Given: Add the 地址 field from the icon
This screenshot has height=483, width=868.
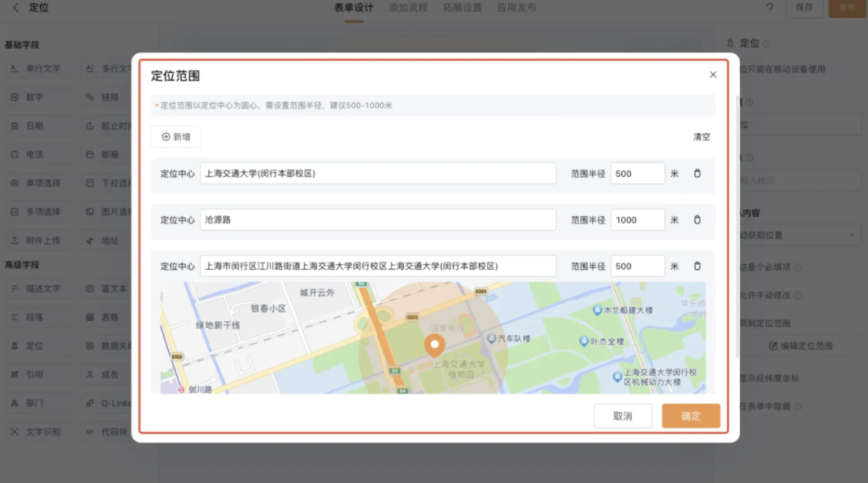Looking at the screenshot, I should pyautogui.click(x=90, y=240).
